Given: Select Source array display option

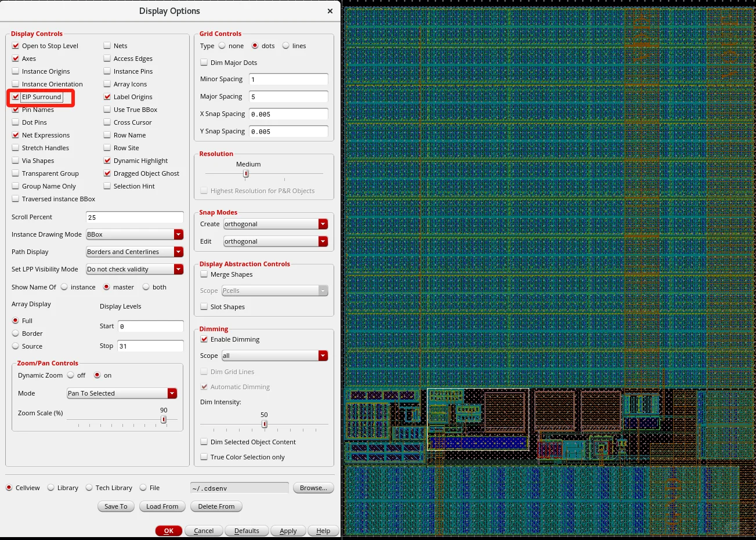Looking at the screenshot, I should [16, 346].
